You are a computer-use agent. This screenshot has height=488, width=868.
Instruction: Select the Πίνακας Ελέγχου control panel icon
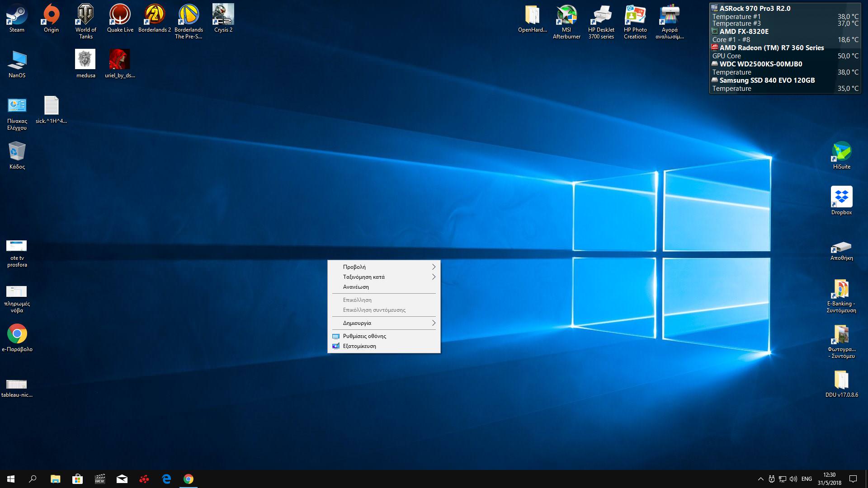17,113
